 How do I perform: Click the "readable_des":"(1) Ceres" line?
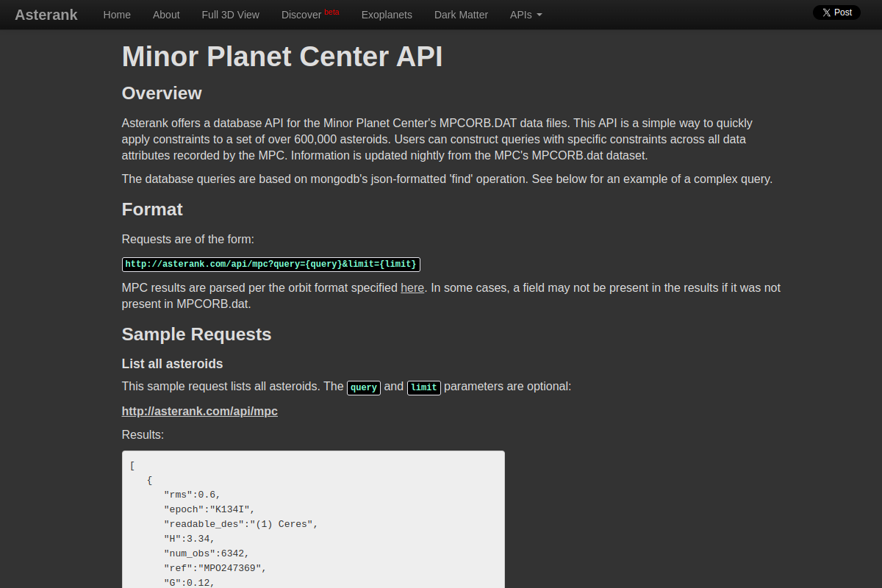[x=240, y=524]
